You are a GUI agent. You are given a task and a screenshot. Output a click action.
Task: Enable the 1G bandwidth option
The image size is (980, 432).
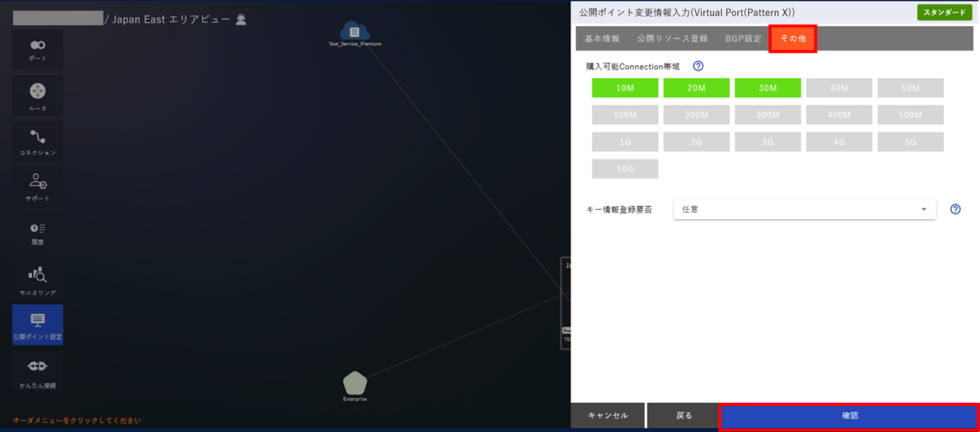(625, 142)
